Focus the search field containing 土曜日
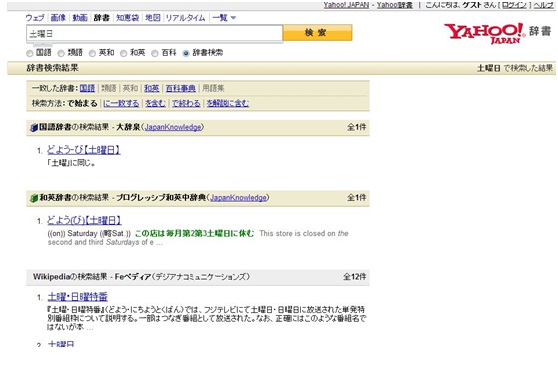This screenshot has height=367, width=558. coord(154,34)
